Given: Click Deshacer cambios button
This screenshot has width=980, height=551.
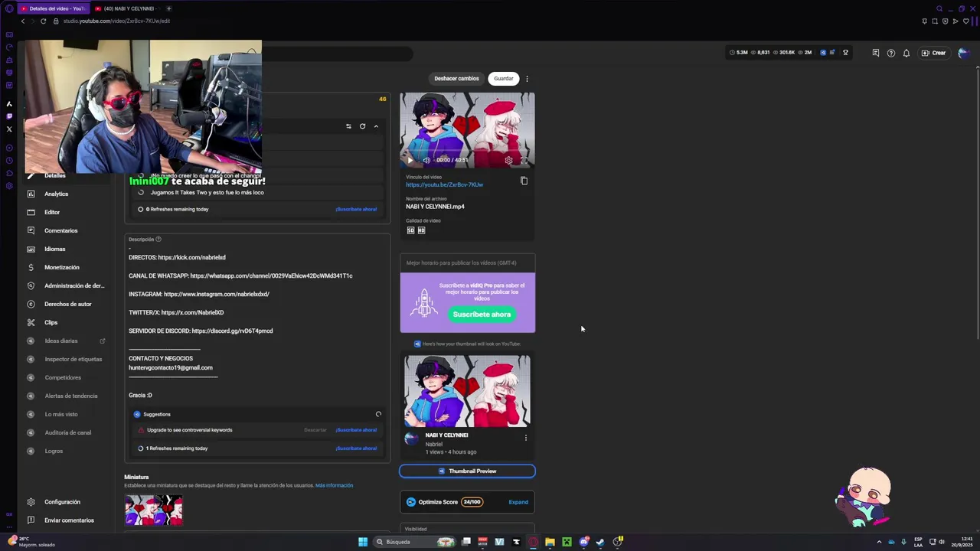Looking at the screenshot, I should [456, 78].
